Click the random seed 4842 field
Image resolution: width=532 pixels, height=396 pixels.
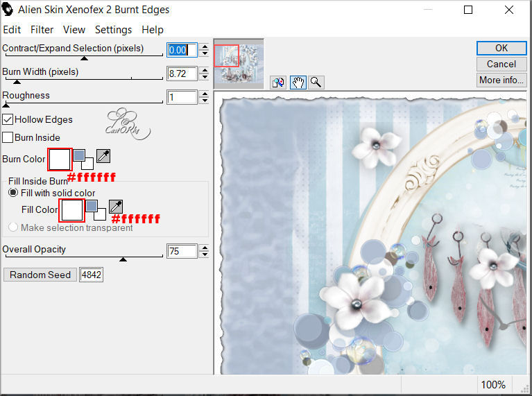tap(92, 275)
